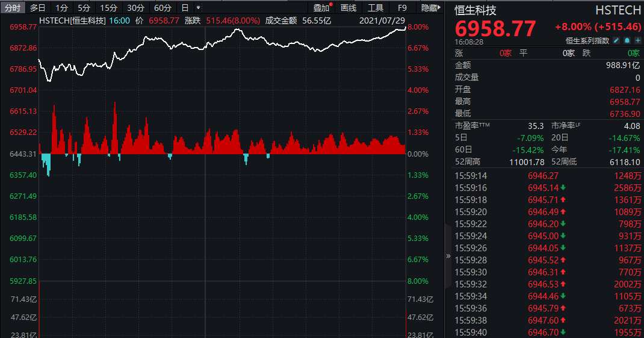Switch to the 30分 chart period
Viewport: 644px width, 338px height.
click(135, 7)
